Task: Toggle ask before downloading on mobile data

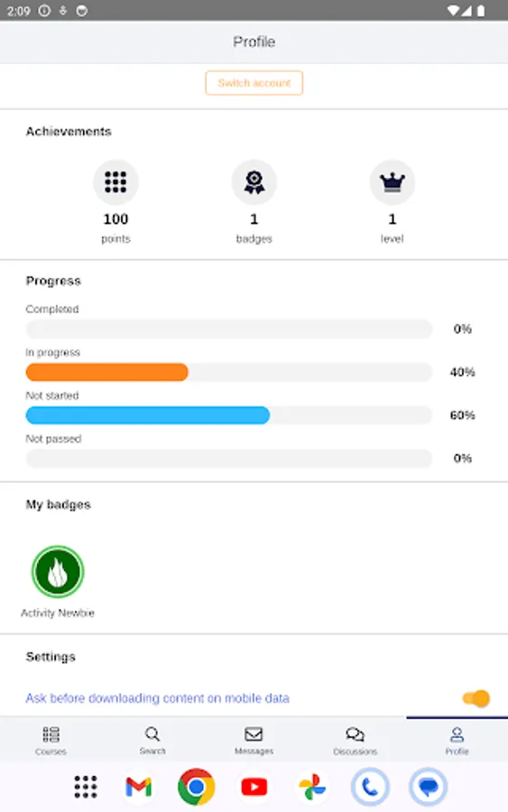Action: [x=476, y=698]
